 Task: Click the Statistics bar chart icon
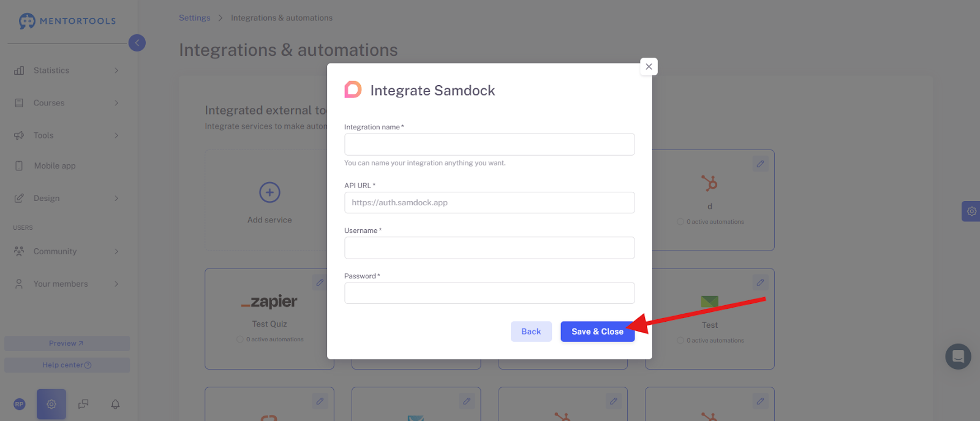pos(19,70)
